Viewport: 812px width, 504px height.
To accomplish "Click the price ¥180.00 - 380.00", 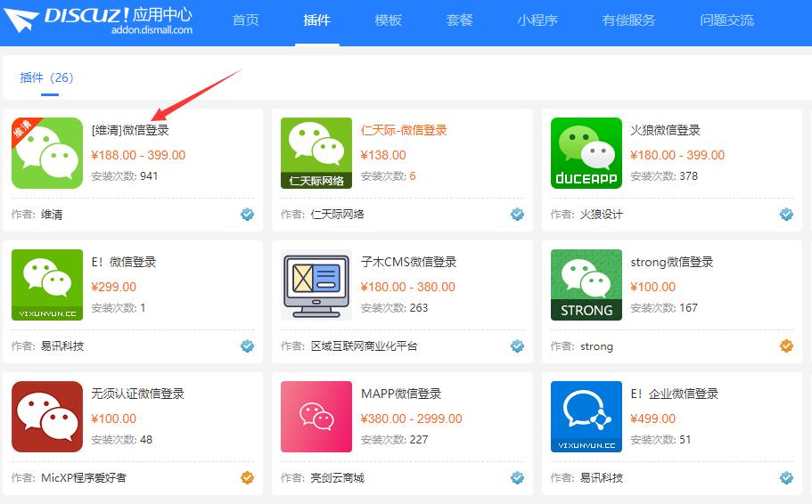I will (x=408, y=288).
